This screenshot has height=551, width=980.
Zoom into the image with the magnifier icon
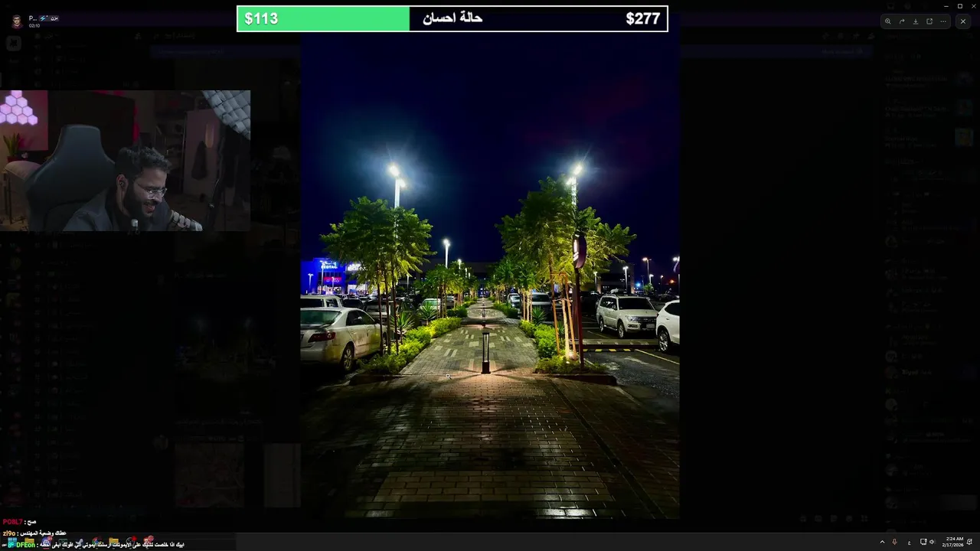887,21
